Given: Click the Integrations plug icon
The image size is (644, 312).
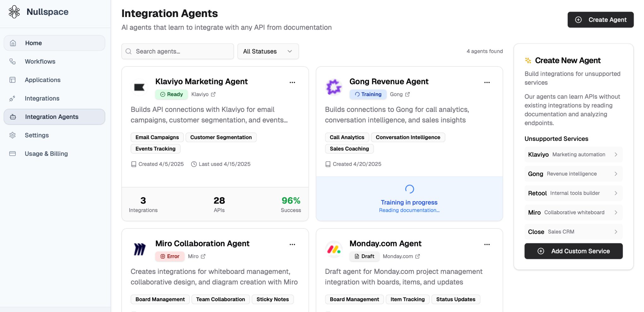Looking at the screenshot, I should [x=13, y=98].
